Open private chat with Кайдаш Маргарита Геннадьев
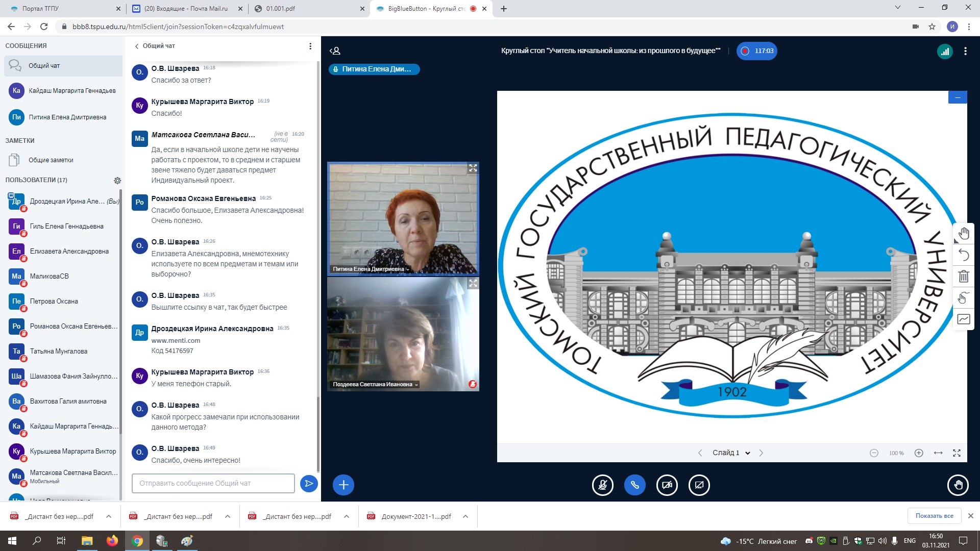 pyautogui.click(x=63, y=91)
